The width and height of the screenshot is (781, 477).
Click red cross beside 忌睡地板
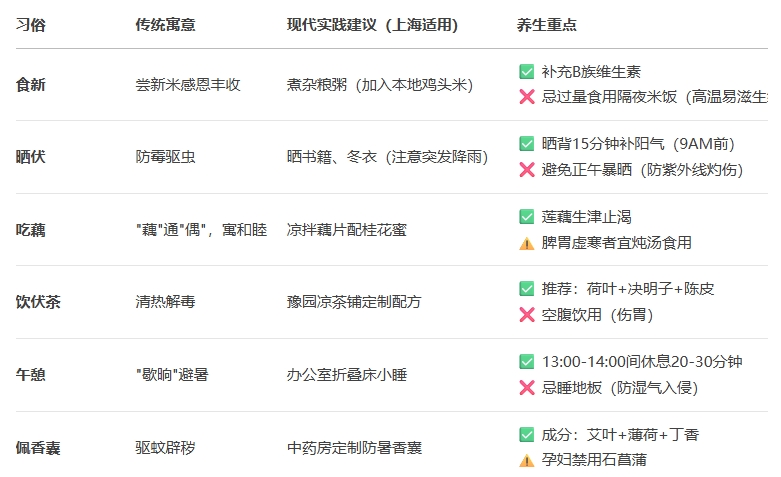click(526, 387)
